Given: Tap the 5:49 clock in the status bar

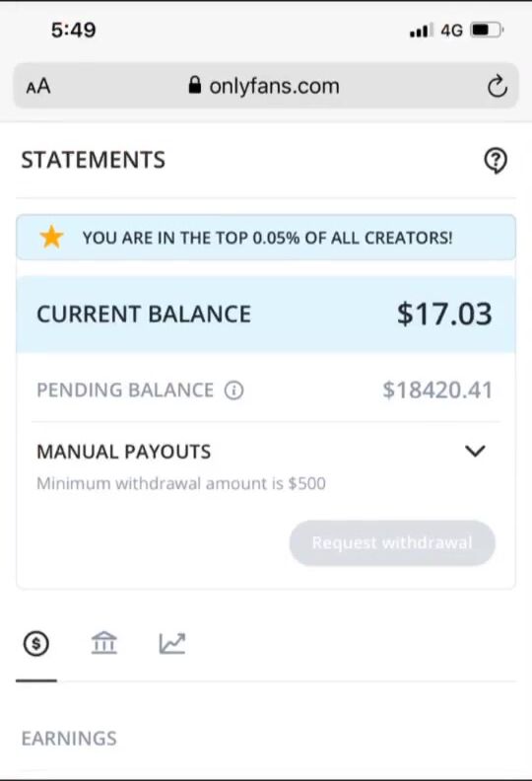Looking at the screenshot, I should (73, 30).
